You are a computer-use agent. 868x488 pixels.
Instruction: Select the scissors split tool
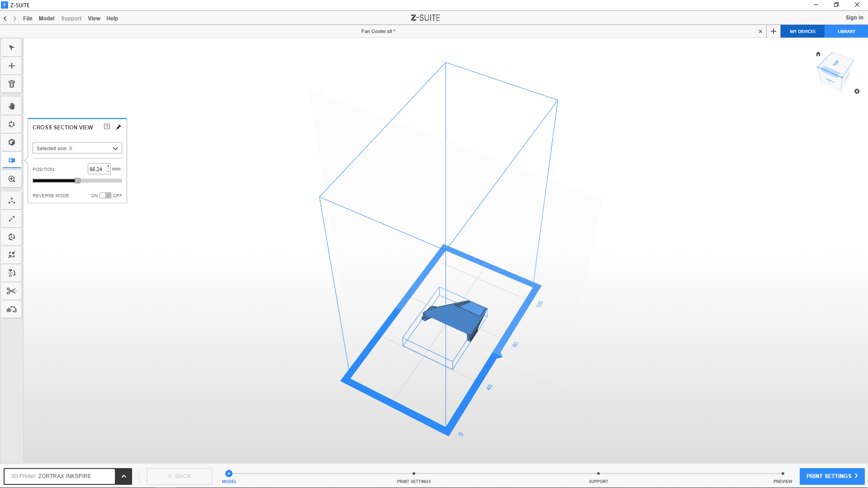click(x=12, y=291)
